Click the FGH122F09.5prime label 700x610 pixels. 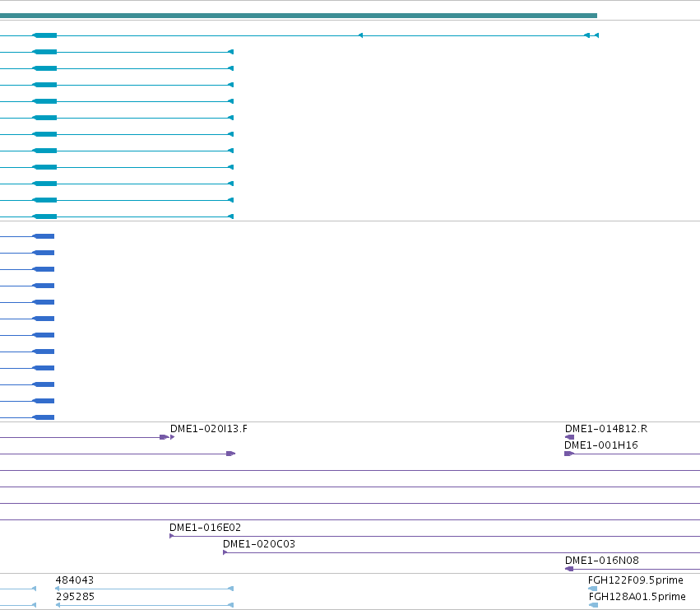[x=635, y=580]
